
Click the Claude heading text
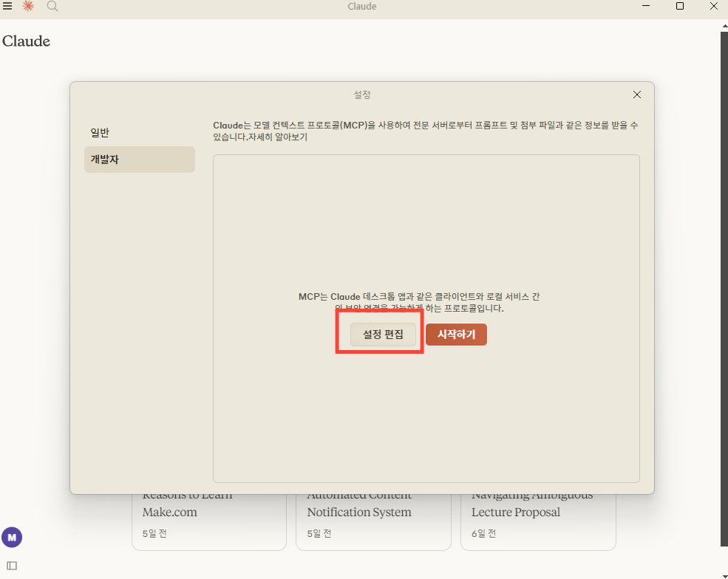click(x=26, y=41)
